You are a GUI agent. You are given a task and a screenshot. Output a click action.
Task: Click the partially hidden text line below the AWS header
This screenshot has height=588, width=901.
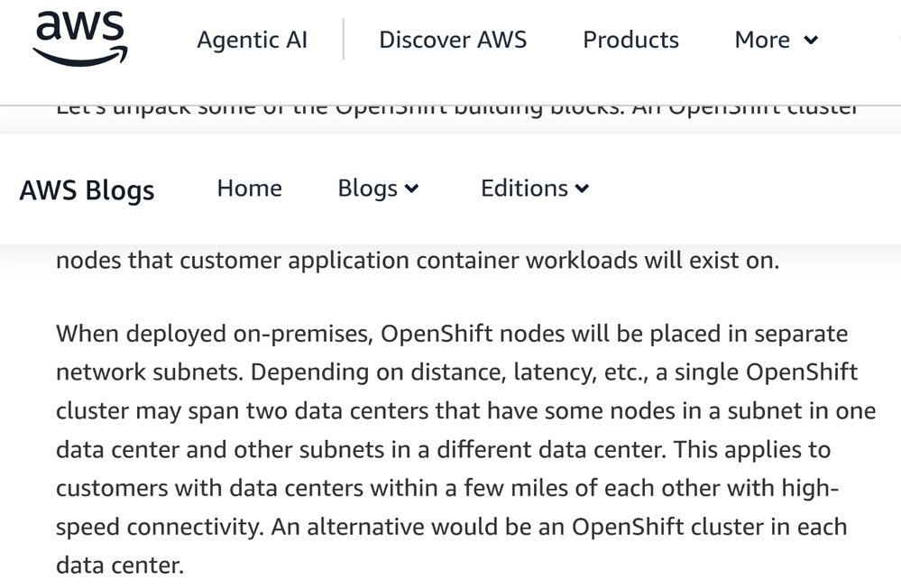[455, 110]
